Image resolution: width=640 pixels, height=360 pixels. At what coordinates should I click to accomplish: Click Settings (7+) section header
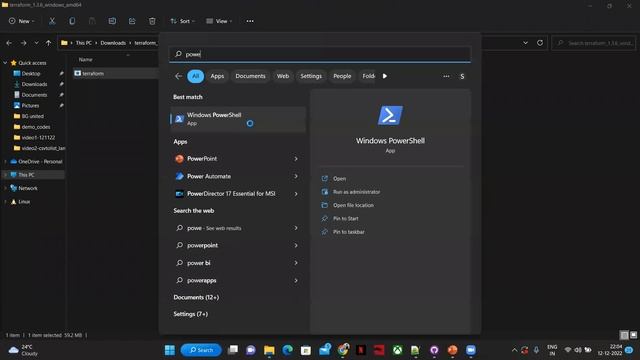(x=191, y=314)
